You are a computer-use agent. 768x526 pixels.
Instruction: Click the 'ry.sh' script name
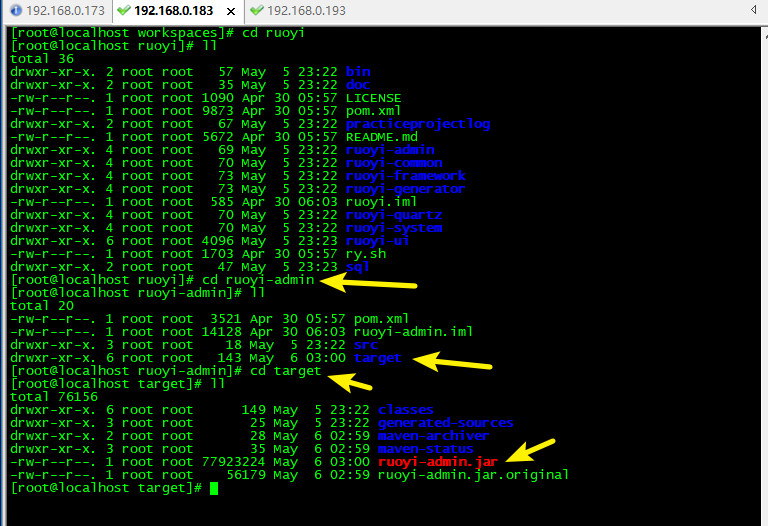tap(366, 254)
